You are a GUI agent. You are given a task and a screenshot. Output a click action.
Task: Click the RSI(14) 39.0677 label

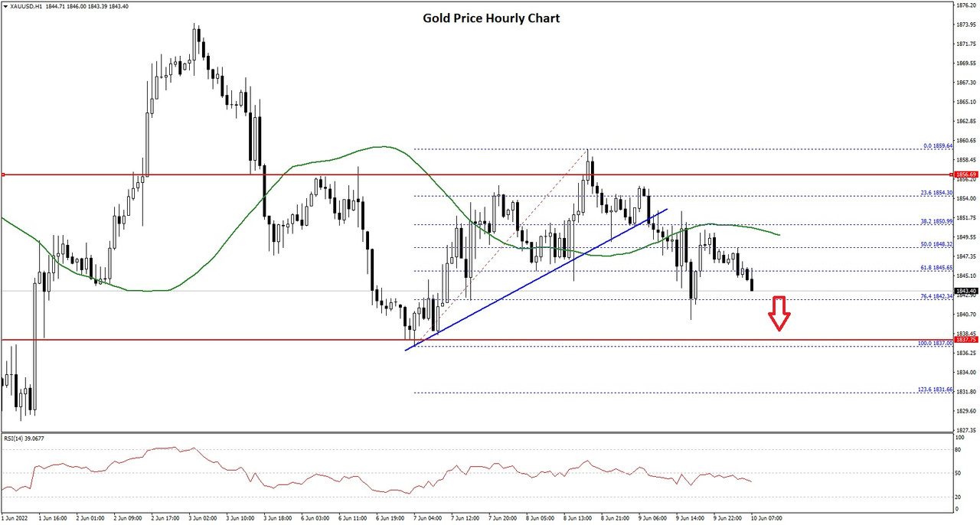point(24,439)
